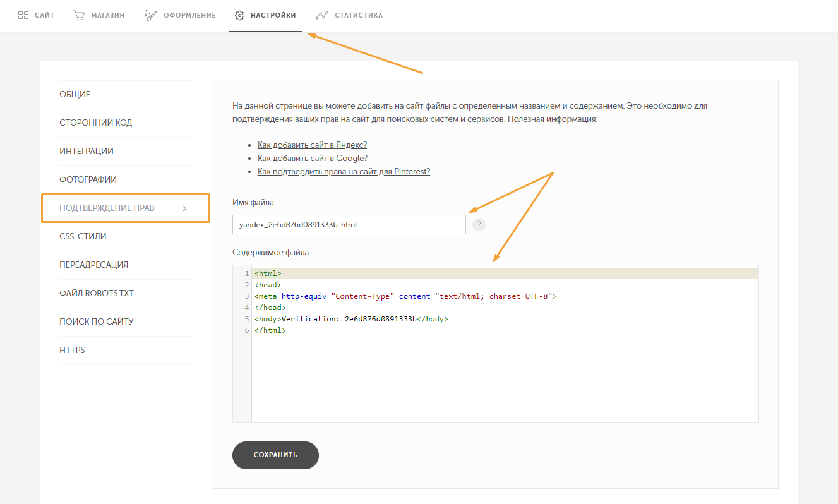Screen dimensions: 838x504
Task: Select Сторонний код in the sidebar
Action: tap(96, 123)
